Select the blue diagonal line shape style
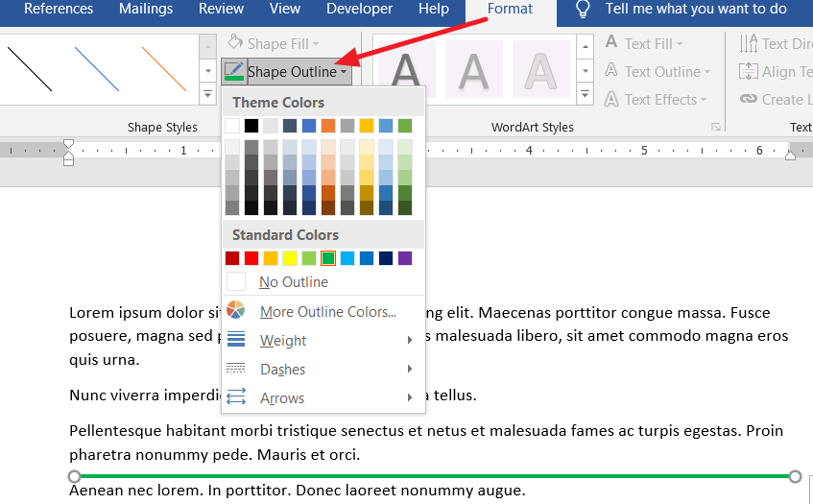 [97, 69]
